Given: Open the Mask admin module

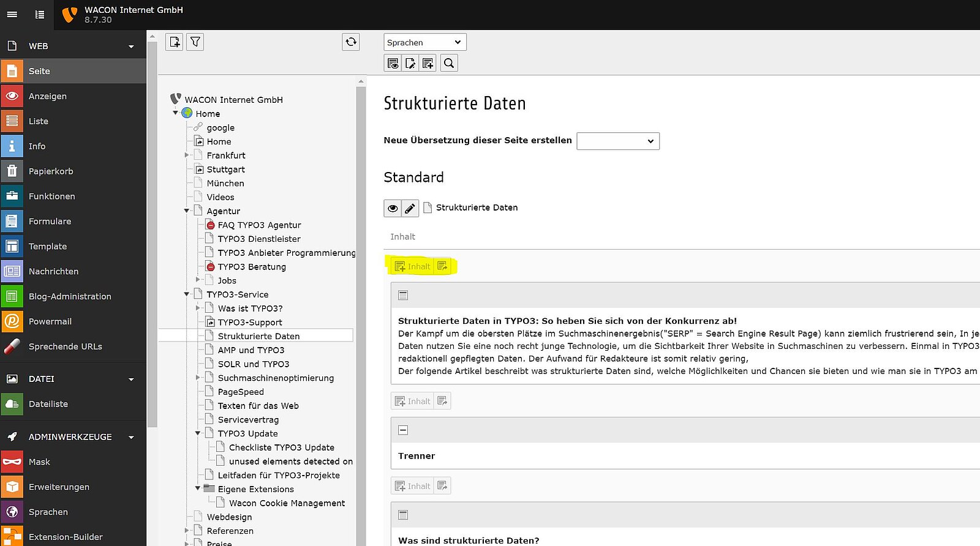Looking at the screenshot, I should [39, 462].
